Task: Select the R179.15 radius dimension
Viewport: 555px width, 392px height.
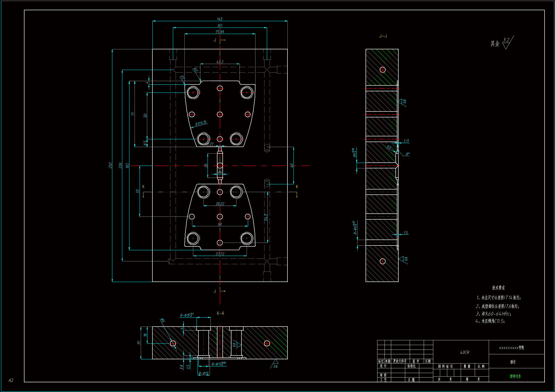Action: click(201, 123)
